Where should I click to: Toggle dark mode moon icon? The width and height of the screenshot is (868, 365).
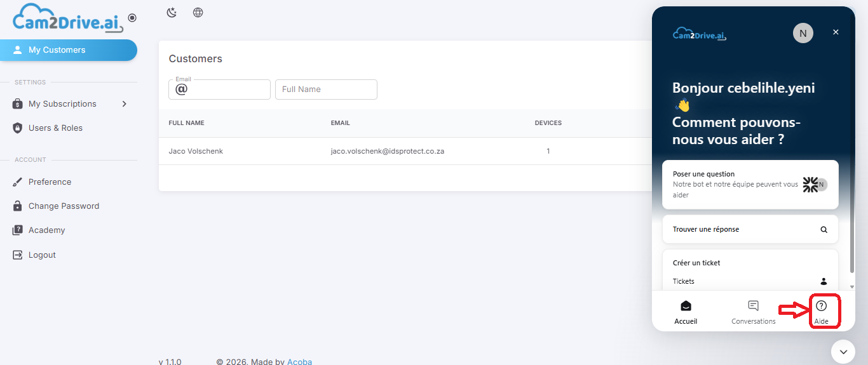click(172, 13)
